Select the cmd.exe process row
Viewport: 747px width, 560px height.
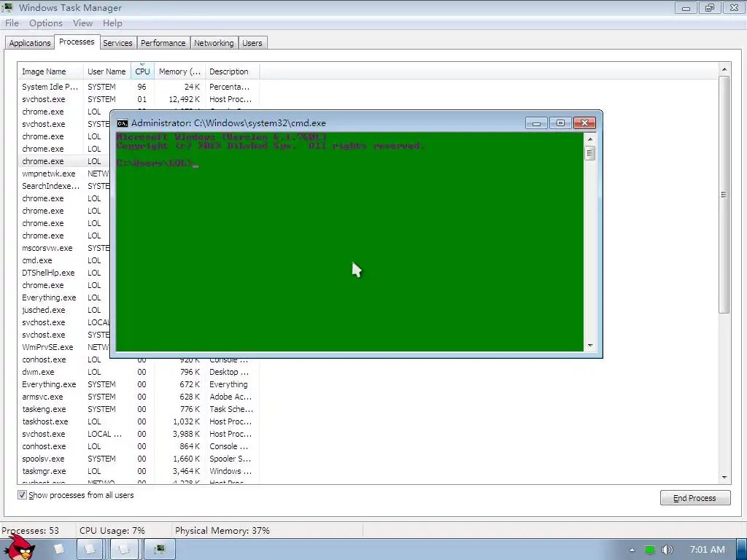[36, 260]
